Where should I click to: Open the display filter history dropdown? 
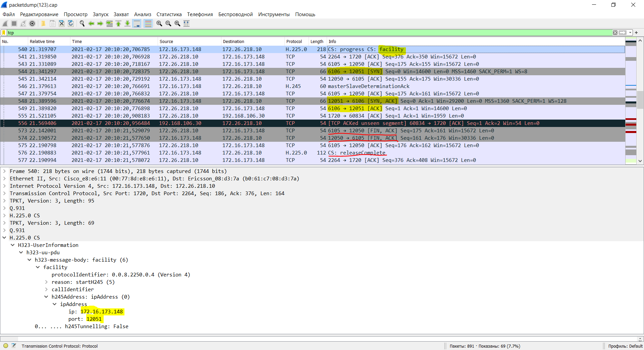click(x=630, y=33)
